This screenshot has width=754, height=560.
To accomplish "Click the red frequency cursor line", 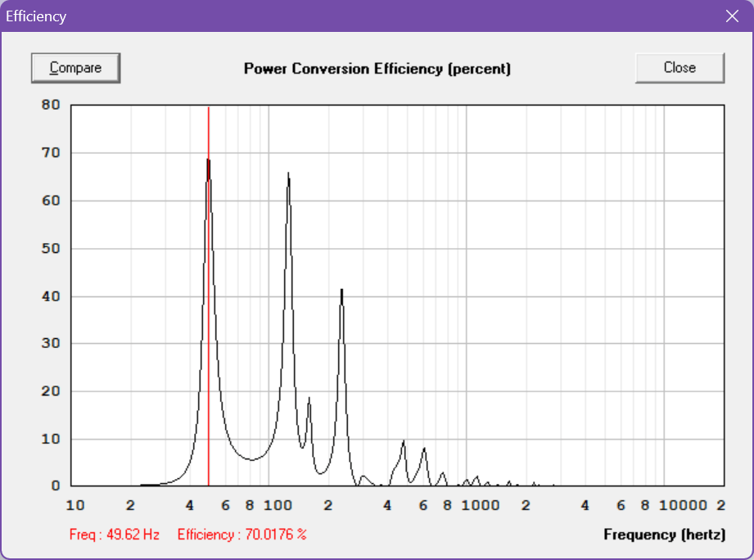I will (208, 296).
